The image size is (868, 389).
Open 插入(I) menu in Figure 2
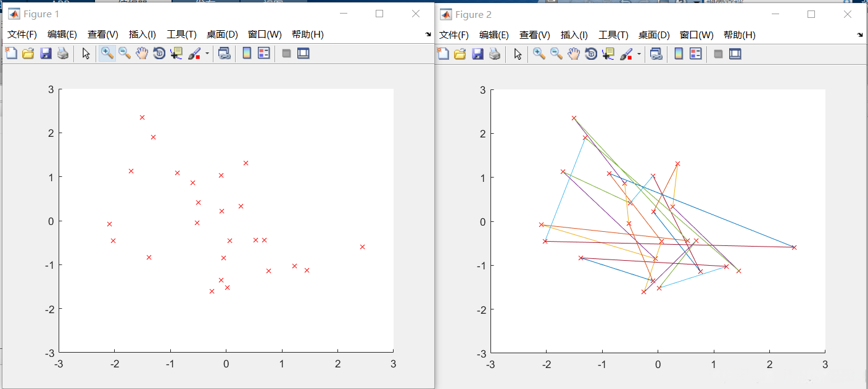tap(574, 35)
